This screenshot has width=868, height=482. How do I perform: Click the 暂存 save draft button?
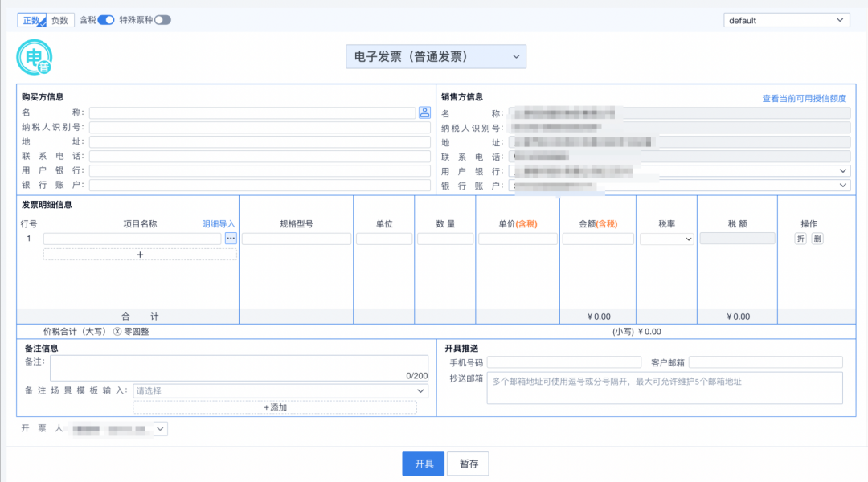tap(469, 464)
